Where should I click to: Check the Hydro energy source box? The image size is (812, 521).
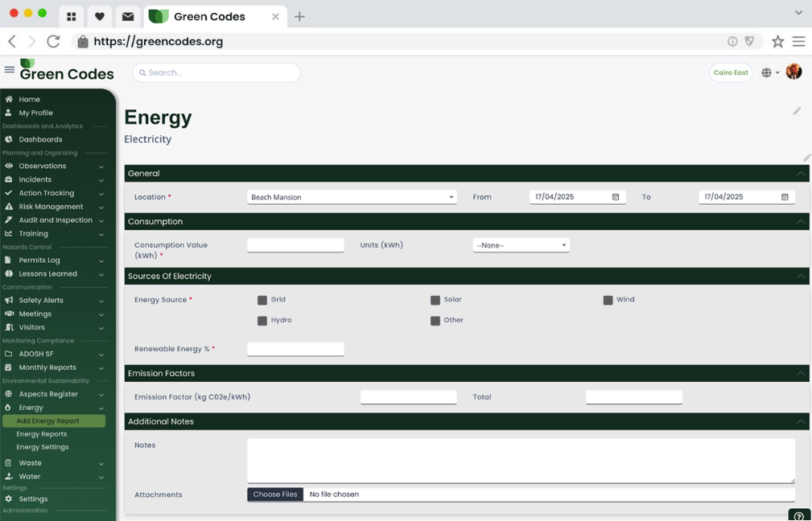[x=262, y=320]
